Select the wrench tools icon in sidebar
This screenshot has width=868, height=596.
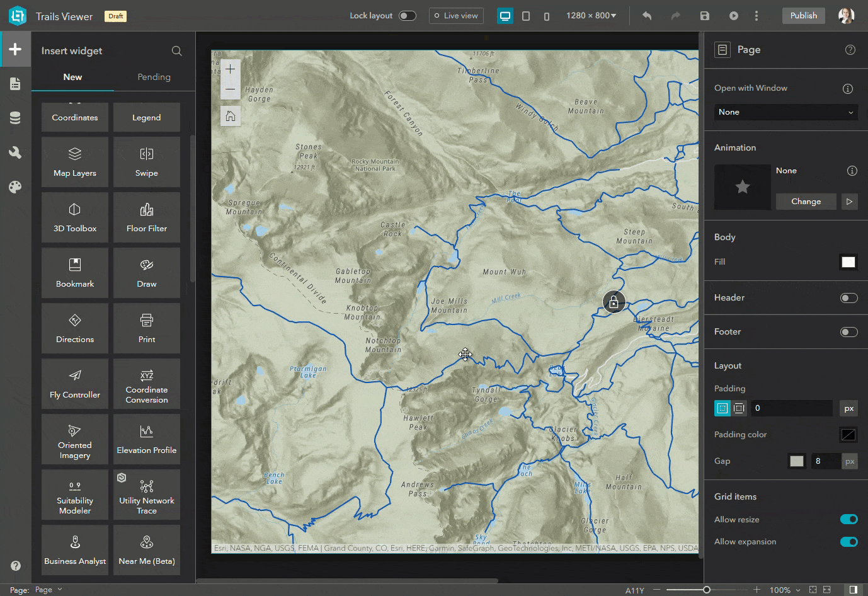[15, 152]
